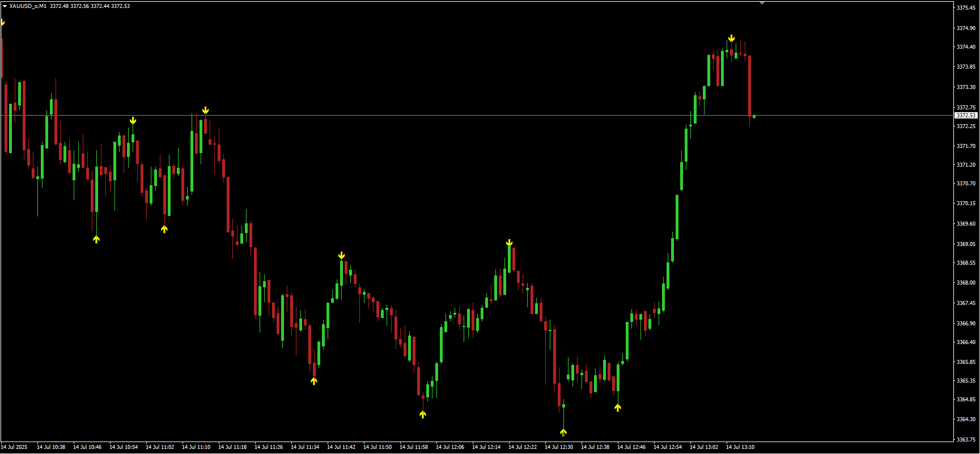Open the dropdown triangle beside XAUUSD_o,M1
980x454 pixels.
(5, 6)
